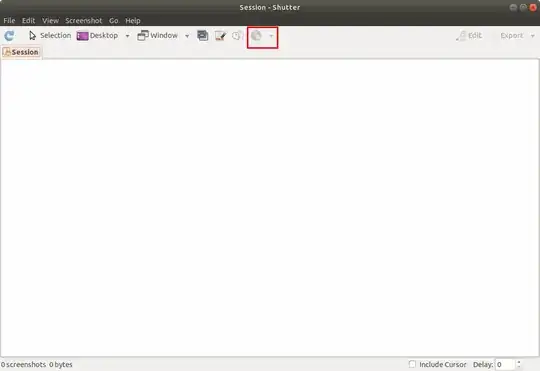This screenshot has width=540, height=371.
Task: Capture a Window
Action: click(157, 35)
